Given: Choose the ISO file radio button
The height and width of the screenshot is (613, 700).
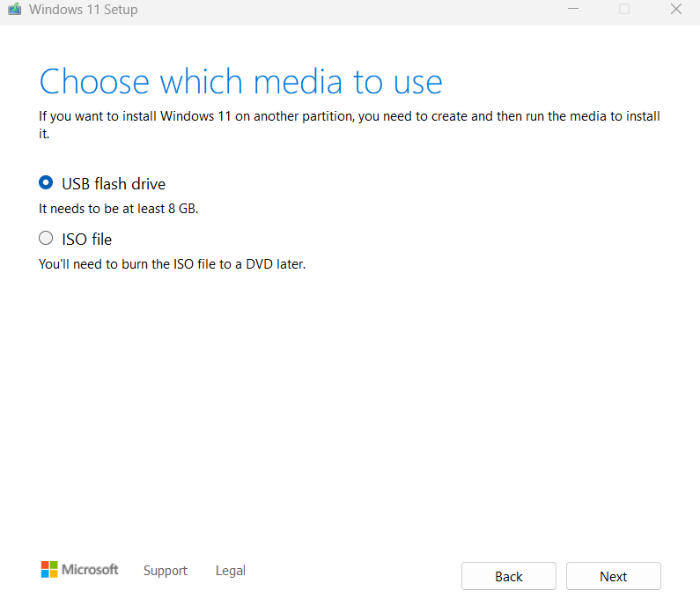Looking at the screenshot, I should [x=46, y=238].
